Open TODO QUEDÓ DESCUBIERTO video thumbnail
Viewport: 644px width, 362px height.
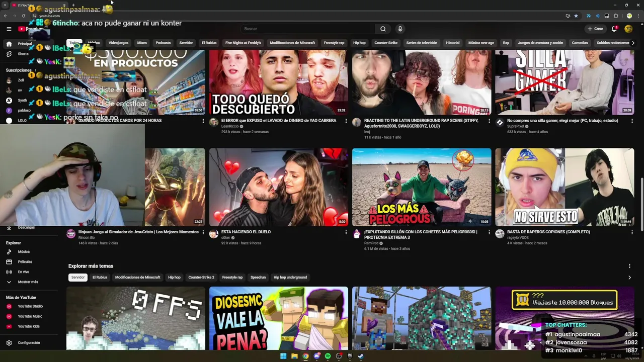pos(279,82)
